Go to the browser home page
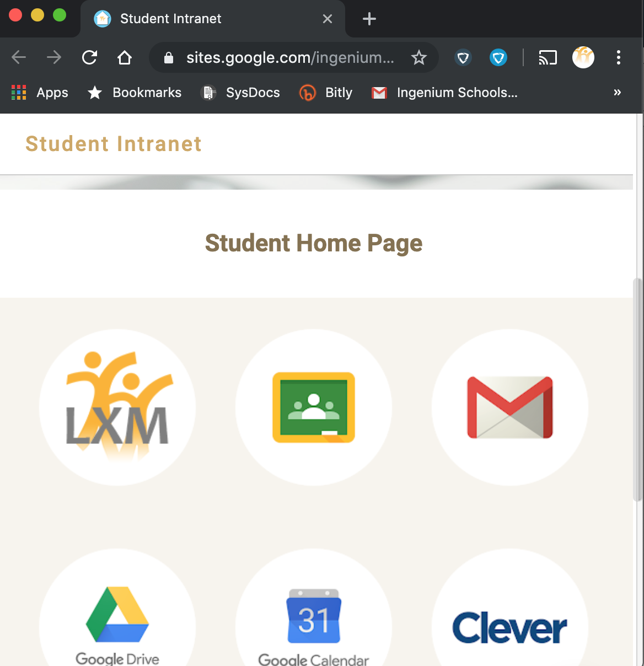Viewport: 644px width, 666px height. point(125,57)
